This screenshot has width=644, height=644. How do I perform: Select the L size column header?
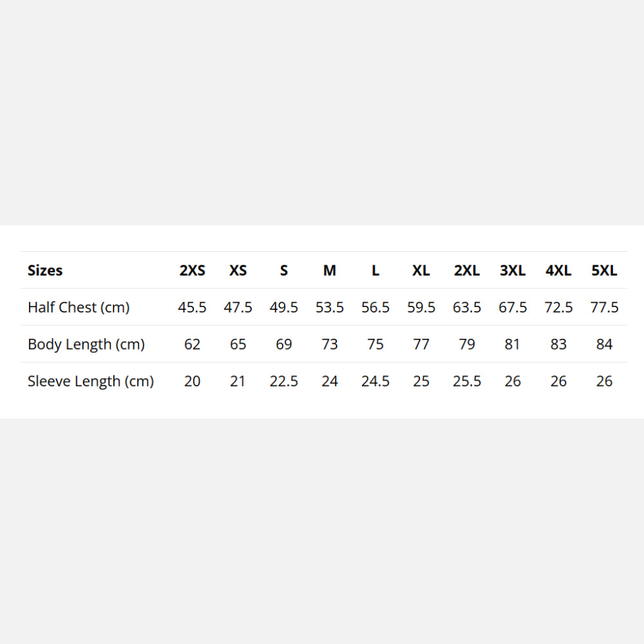point(375,270)
